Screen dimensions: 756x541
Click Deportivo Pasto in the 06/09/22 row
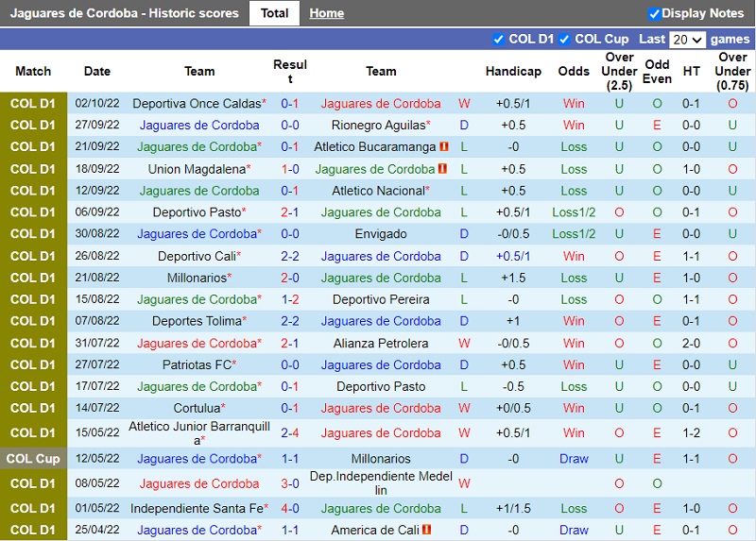click(x=199, y=212)
